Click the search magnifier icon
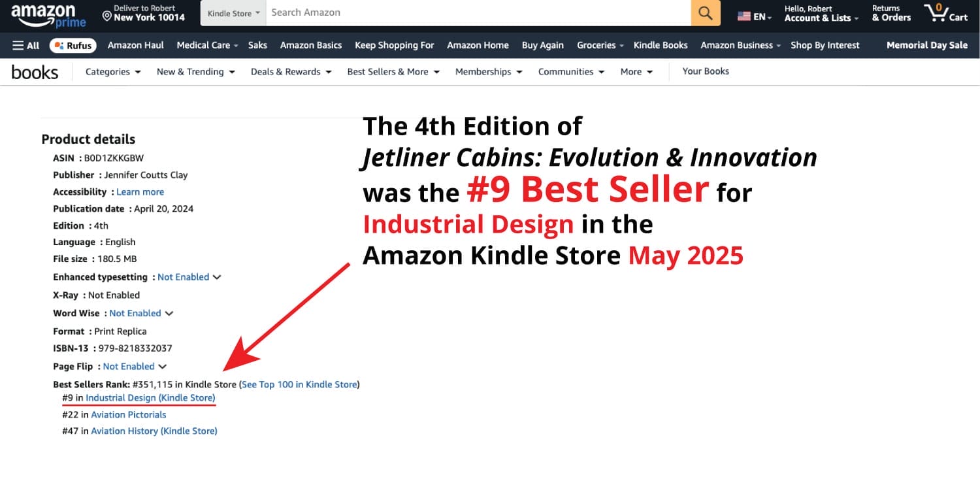The height and width of the screenshot is (483, 980). 706,12
